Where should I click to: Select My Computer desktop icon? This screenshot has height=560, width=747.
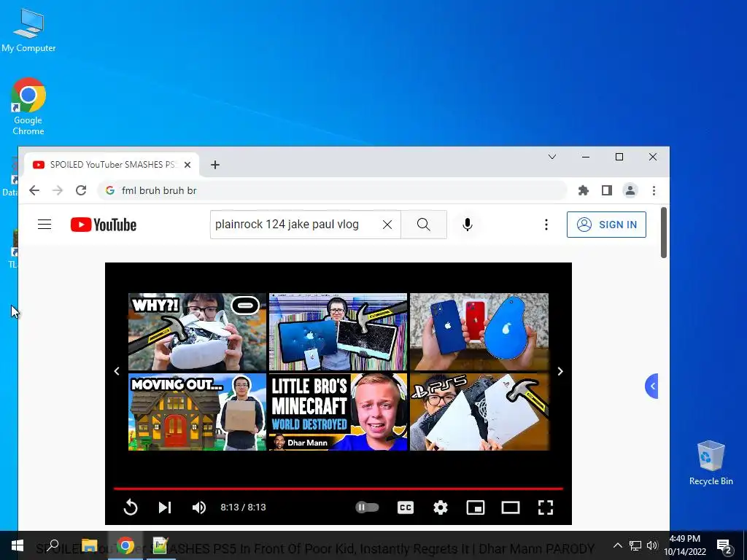click(x=28, y=31)
